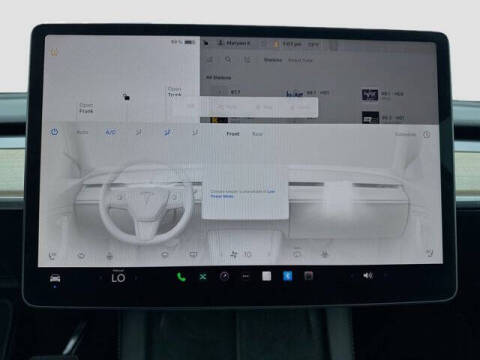
Task: Select the Rear climate tab
Action: click(257, 134)
